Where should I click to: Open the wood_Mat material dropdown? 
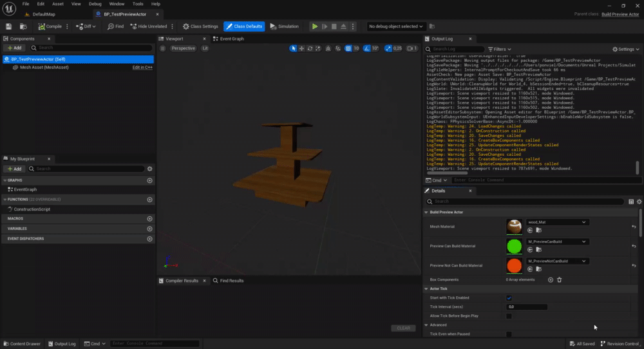(x=556, y=222)
